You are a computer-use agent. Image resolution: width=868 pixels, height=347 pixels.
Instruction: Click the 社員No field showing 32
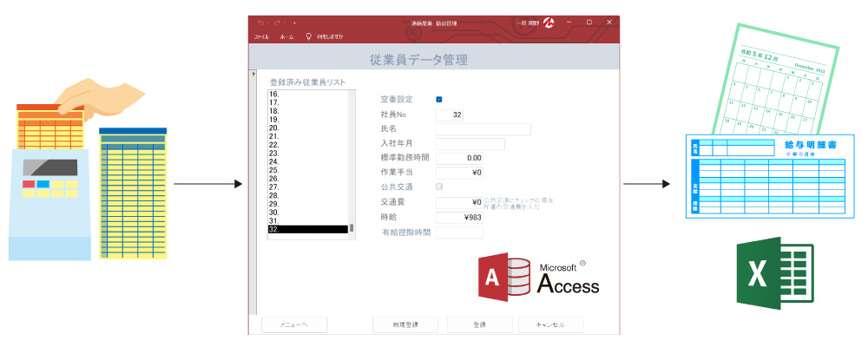pos(450,115)
